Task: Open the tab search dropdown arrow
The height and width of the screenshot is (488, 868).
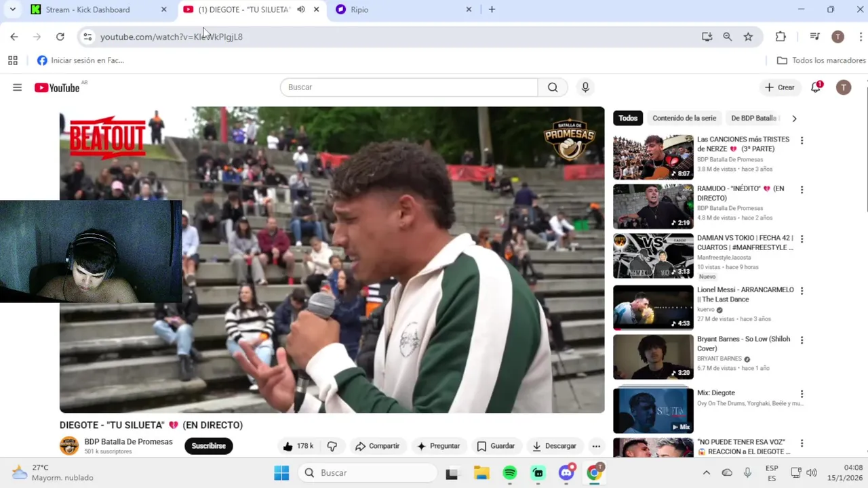Action: tap(12, 9)
